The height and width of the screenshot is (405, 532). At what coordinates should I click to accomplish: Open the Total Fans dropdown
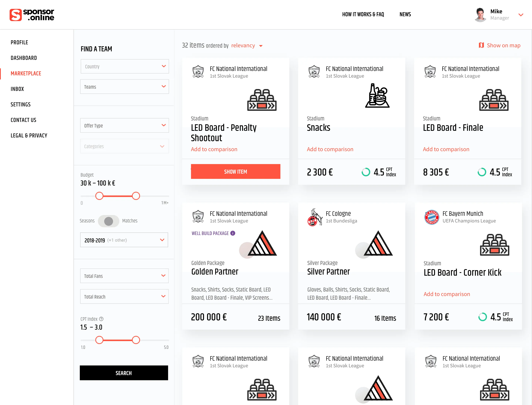[x=124, y=276]
